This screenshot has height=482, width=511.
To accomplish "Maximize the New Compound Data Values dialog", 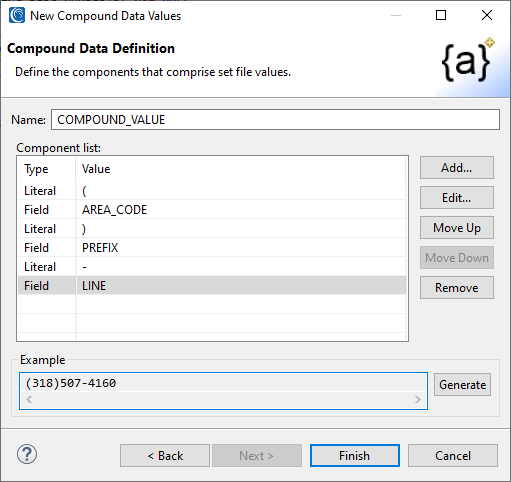I will [x=441, y=15].
